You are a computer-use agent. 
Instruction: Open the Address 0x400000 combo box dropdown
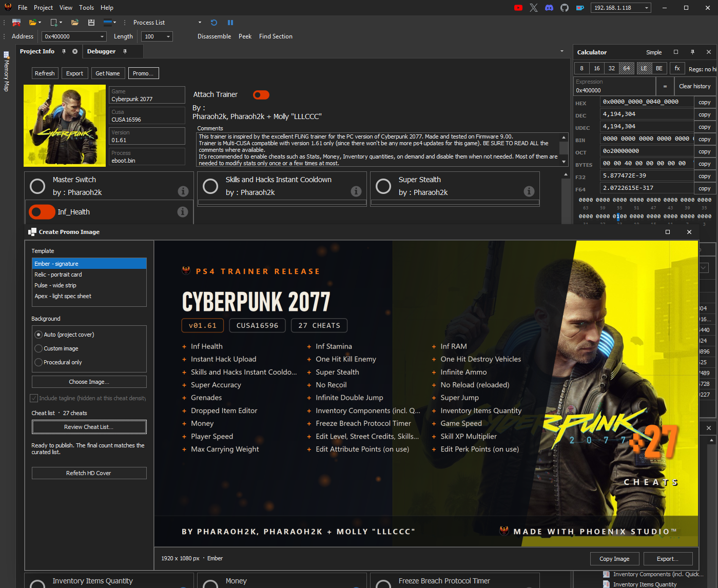tap(102, 36)
